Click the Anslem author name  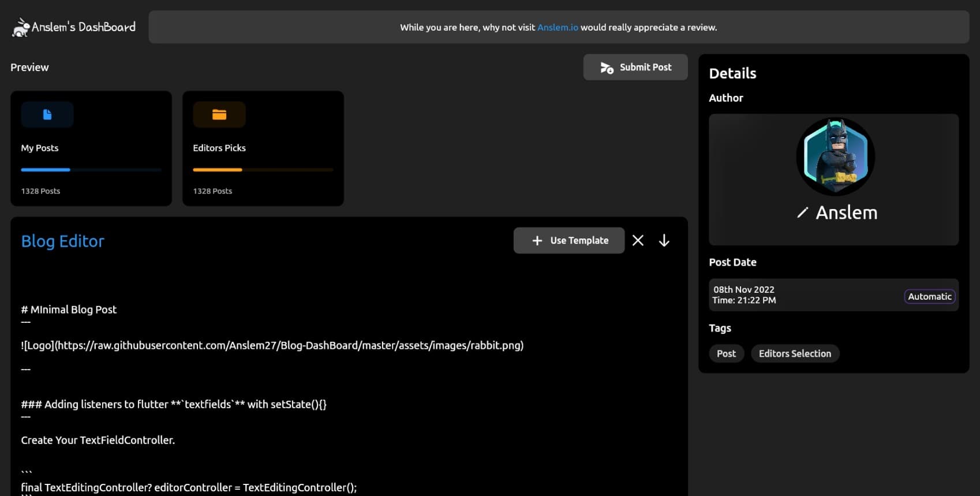click(847, 212)
